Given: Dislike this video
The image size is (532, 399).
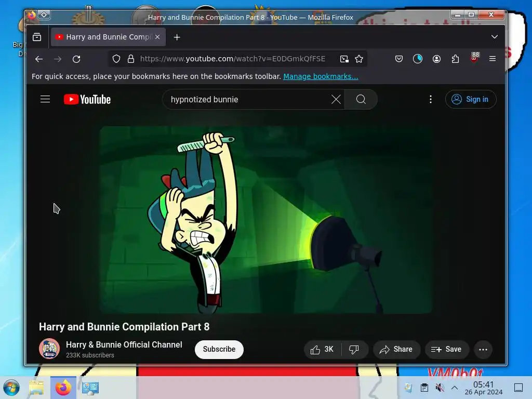Looking at the screenshot, I should (x=354, y=350).
